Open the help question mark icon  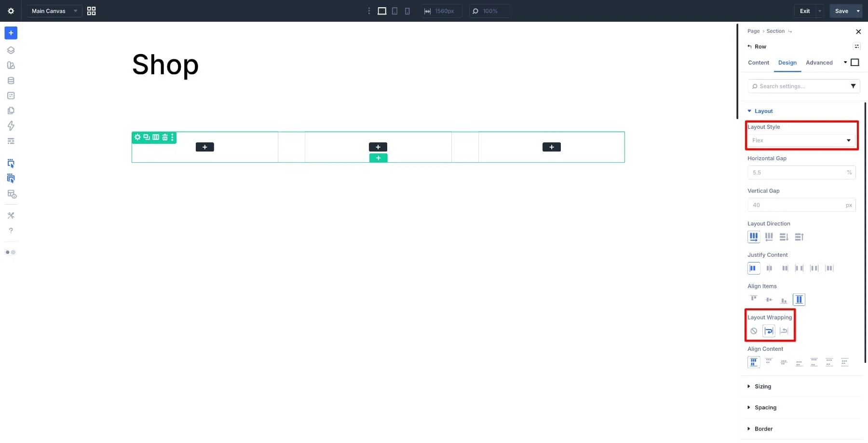[x=11, y=231]
